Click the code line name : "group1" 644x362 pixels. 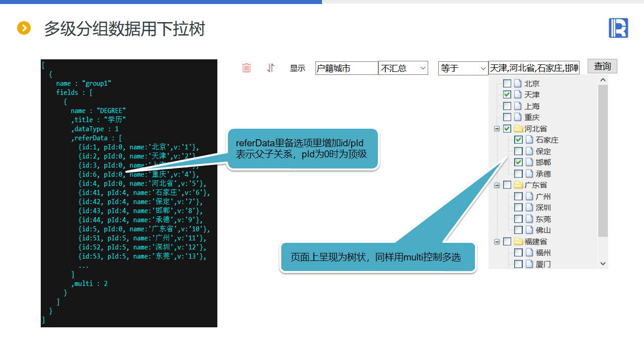click(84, 83)
